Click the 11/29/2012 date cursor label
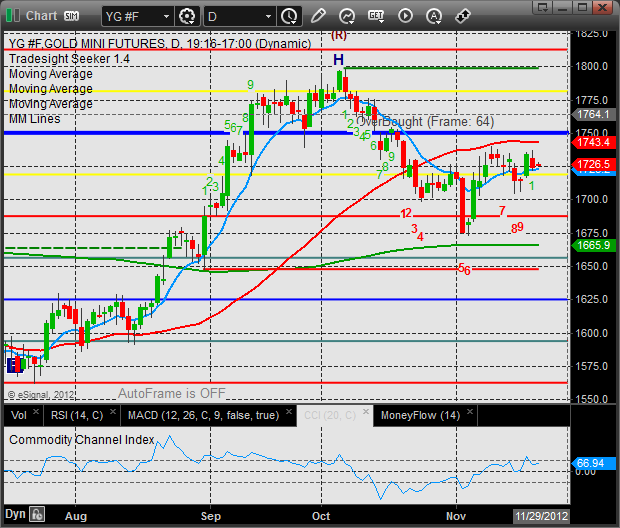The height and width of the screenshot is (528, 620). coord(542,516)
